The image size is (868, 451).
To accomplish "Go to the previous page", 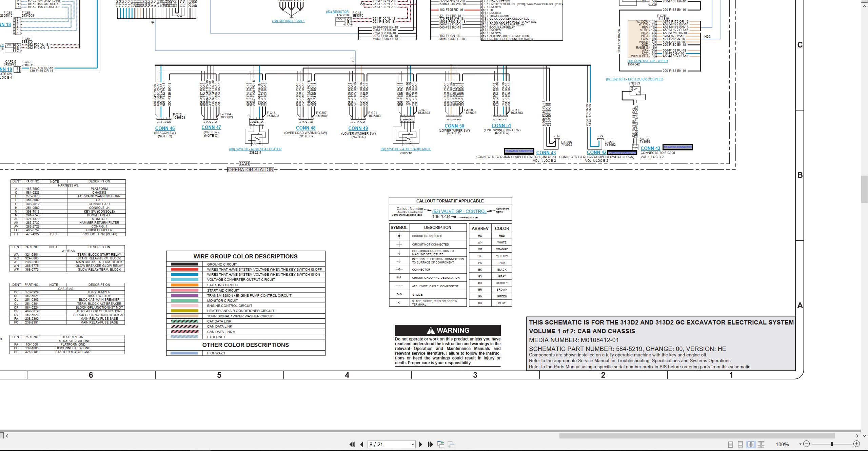I will click(362, 444).
